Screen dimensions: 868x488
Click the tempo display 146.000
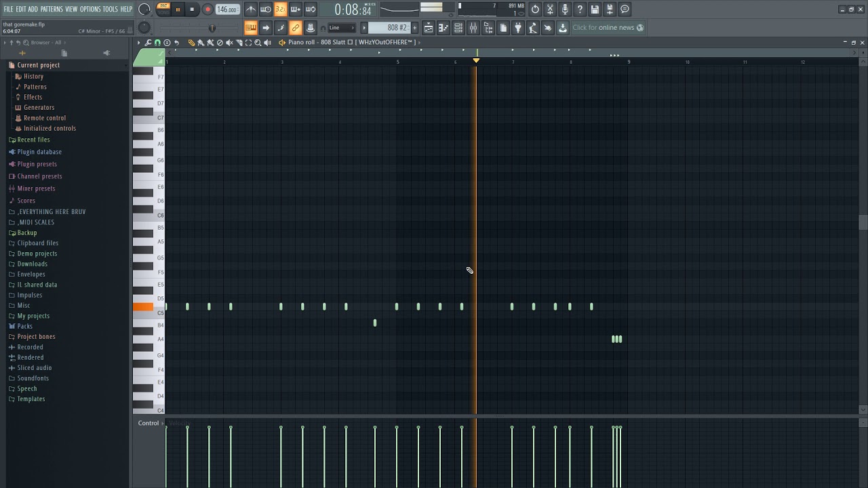pos(227,9)
